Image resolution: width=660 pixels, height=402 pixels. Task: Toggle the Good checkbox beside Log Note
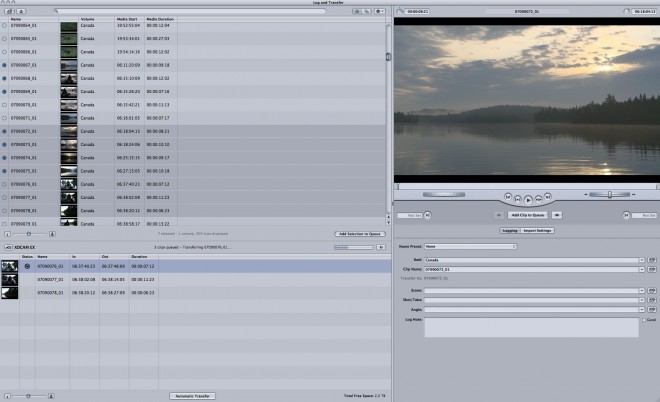point(644,321)
